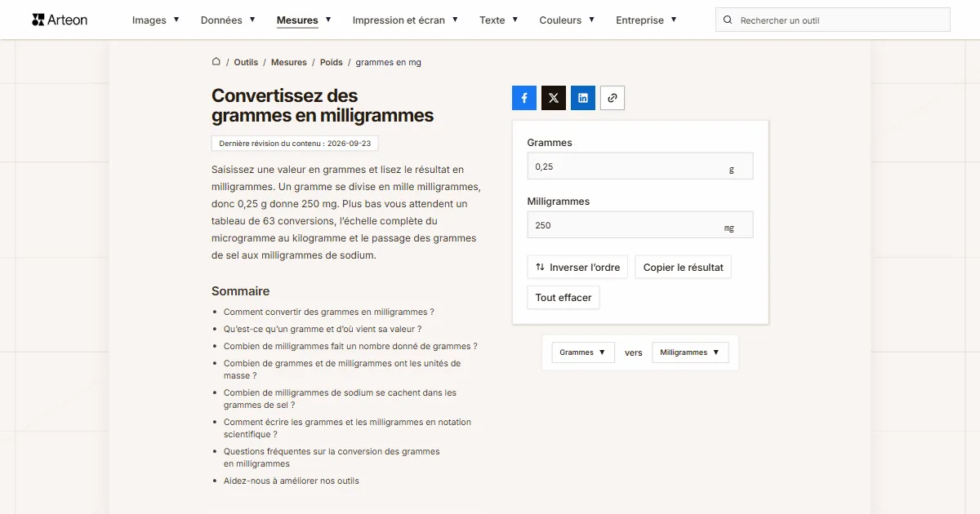Jump to the milligrammes de sodium section
Image resolution: width=980 pixels, height=514 pixels.
pos(341,399)
